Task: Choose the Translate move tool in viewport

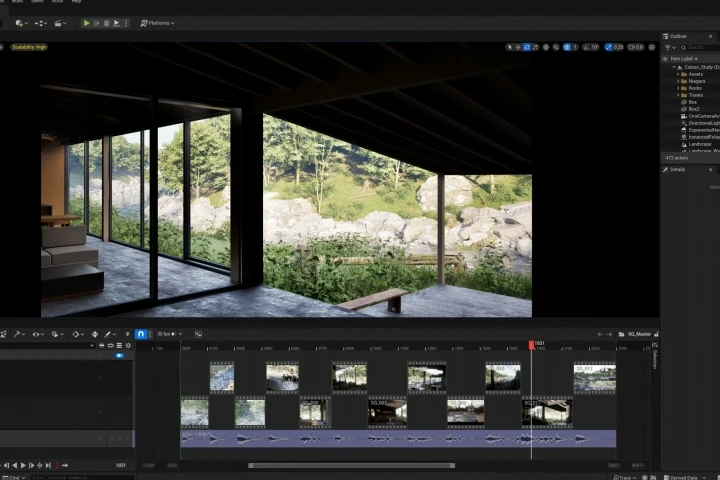Action: tap(518, 47)
